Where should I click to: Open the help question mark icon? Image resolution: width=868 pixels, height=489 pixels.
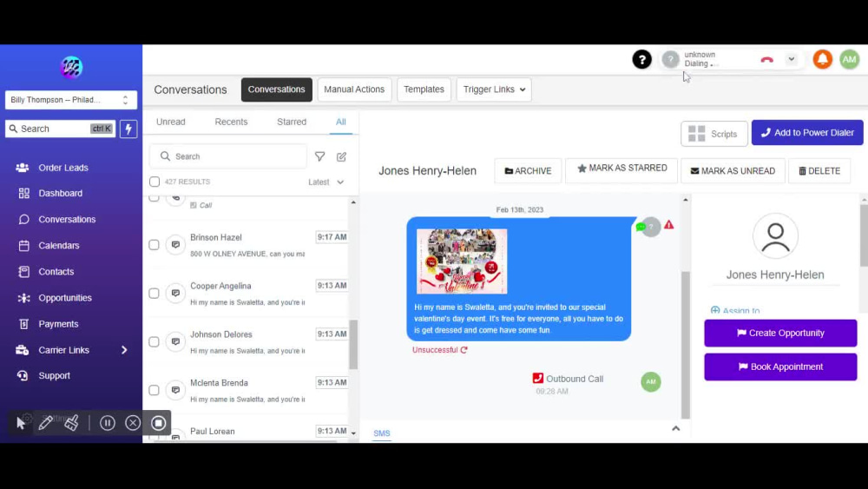tap(641, 59)
